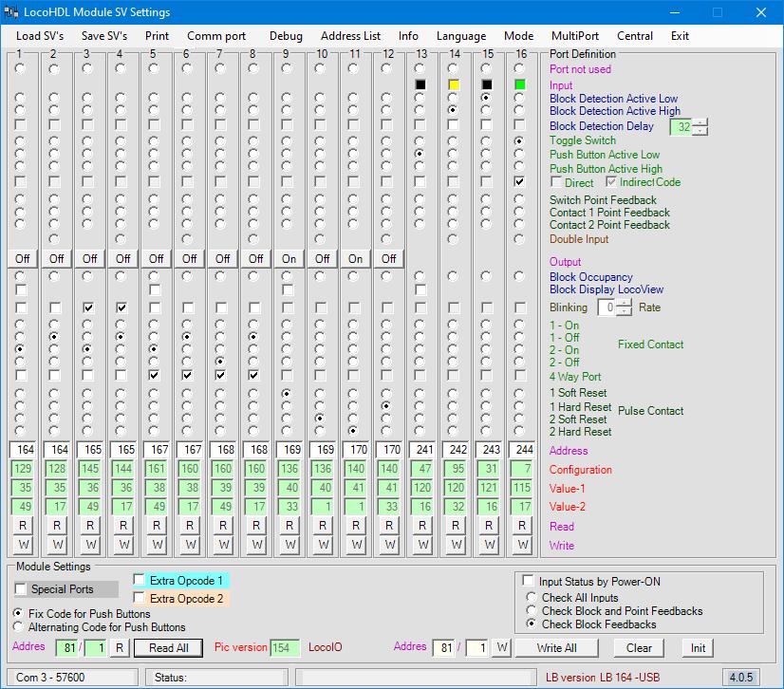Viewport: 784px width, 689px height.
Task: Adjust the Block Detection Delay spinner
Action: 701,127
